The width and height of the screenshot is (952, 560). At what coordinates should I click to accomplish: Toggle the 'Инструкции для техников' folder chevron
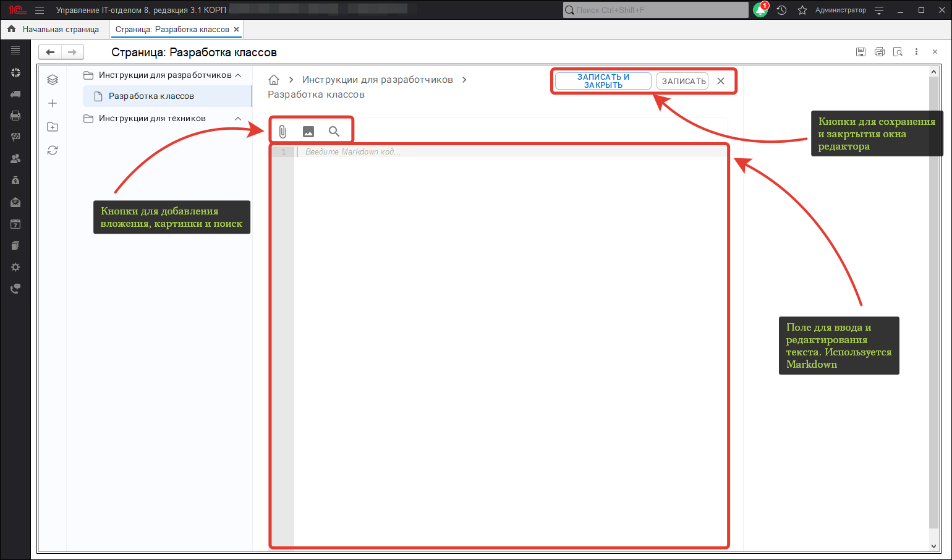238,119
